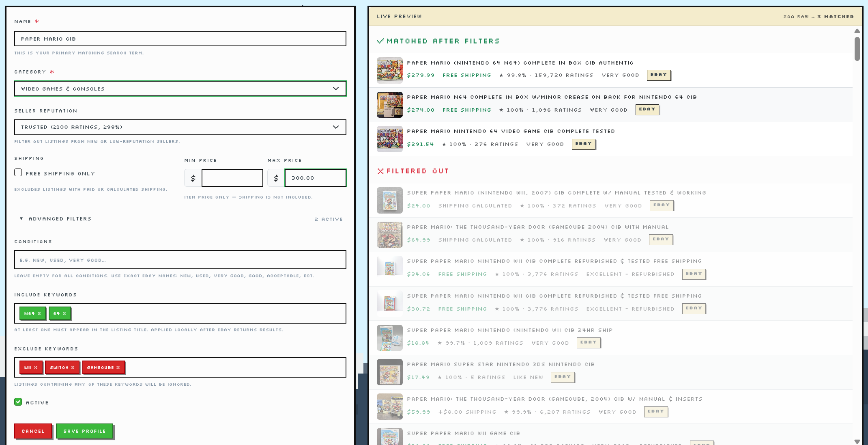Remove the Gamecube exclude keyword tag
868x445 pixels.
tap(118, 367)
